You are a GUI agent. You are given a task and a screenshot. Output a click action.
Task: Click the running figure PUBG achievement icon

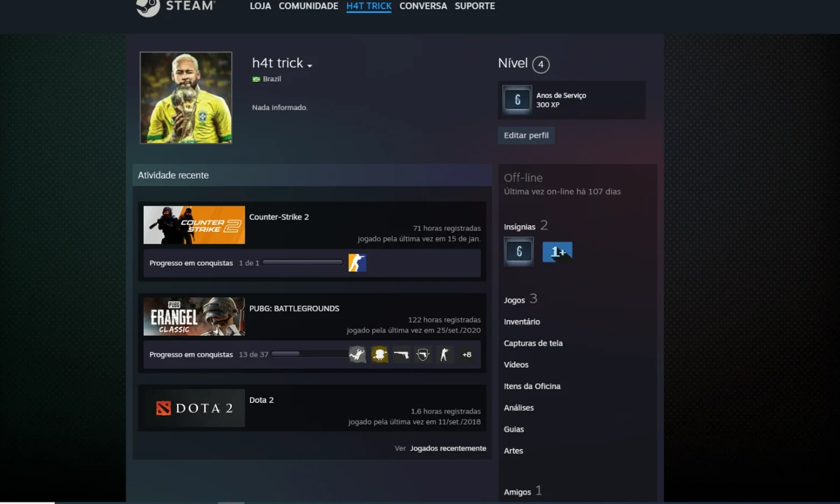coord(444,354)
